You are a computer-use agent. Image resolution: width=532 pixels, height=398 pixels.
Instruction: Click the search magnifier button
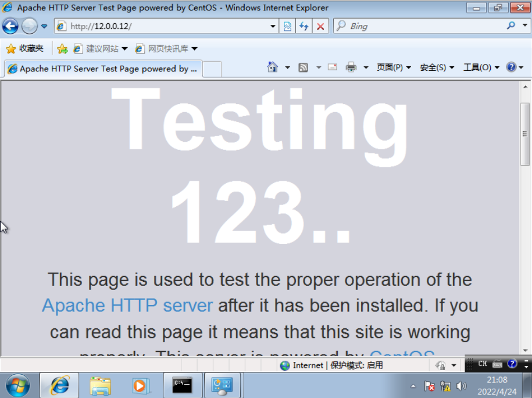(x=510, y=26)
